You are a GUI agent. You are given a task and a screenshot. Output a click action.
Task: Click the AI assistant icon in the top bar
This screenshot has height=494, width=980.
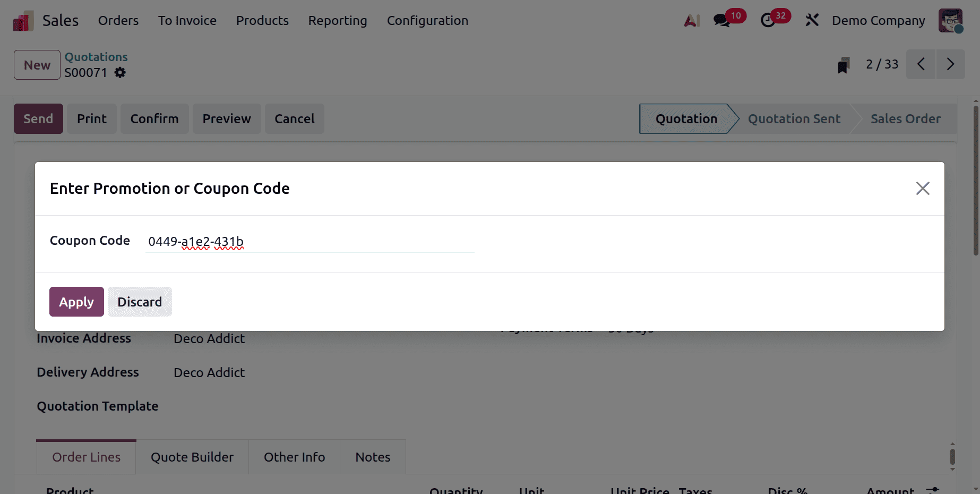(x=691, y=20)
